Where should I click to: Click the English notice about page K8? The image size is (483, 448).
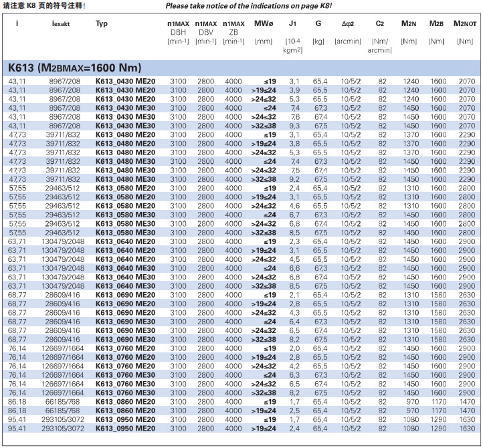pyautogui.click(x=258, y=5)
